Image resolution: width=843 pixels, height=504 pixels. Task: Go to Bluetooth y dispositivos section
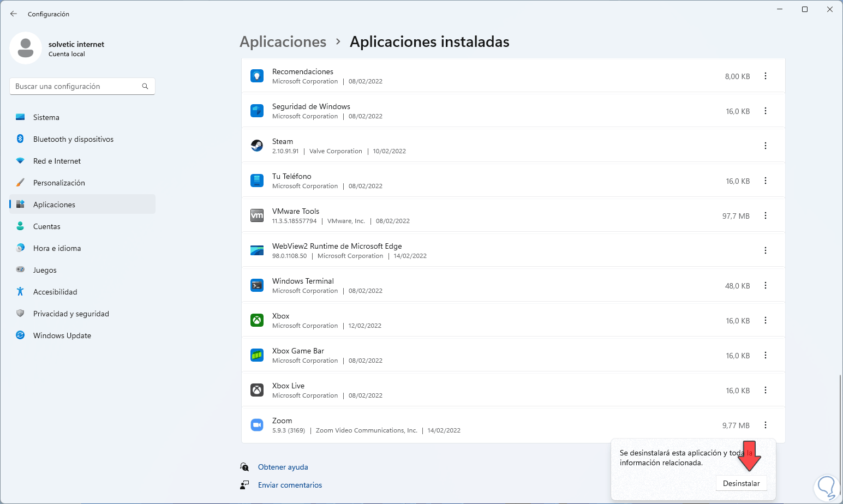pyautogui.click(x=73, y=139)
